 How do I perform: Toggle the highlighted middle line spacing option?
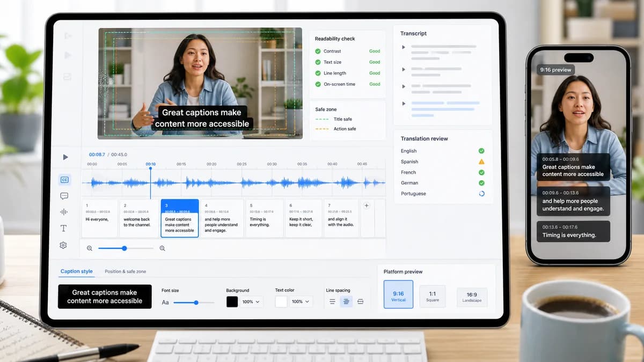[346, 302]
